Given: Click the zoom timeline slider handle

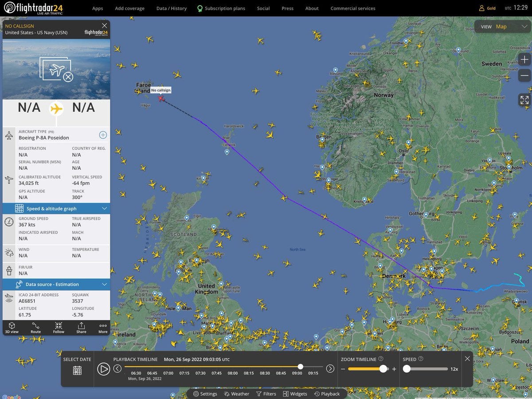Looking at the screenshot, I should [x=383, y=369].
